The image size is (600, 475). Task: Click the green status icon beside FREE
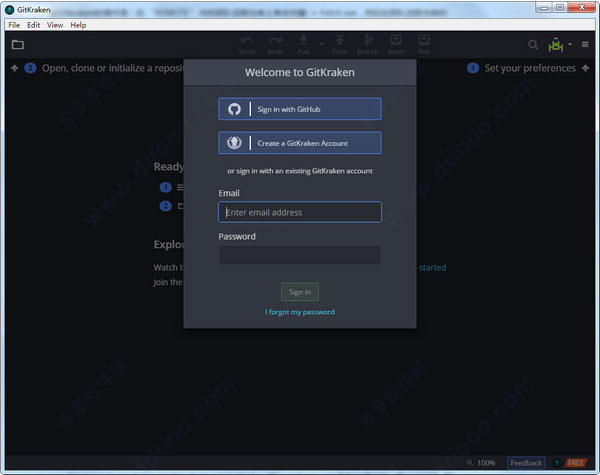pos(557,463)
